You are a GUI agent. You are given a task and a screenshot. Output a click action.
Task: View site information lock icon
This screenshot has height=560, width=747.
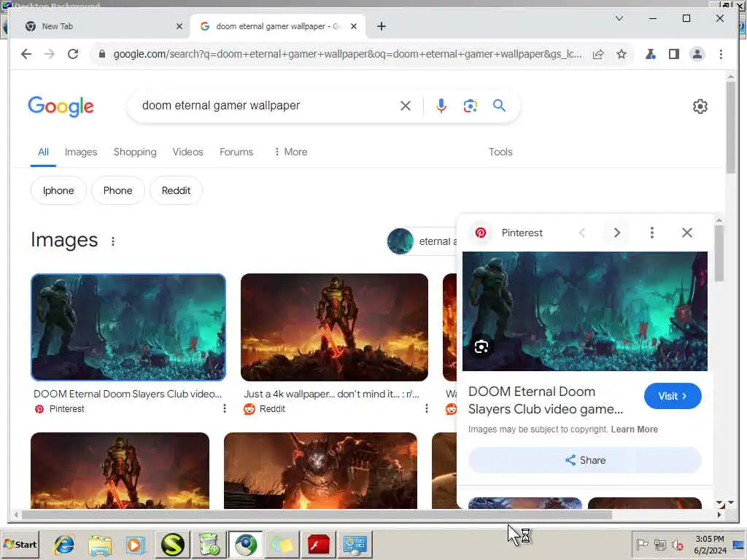(x=101, y=54)
